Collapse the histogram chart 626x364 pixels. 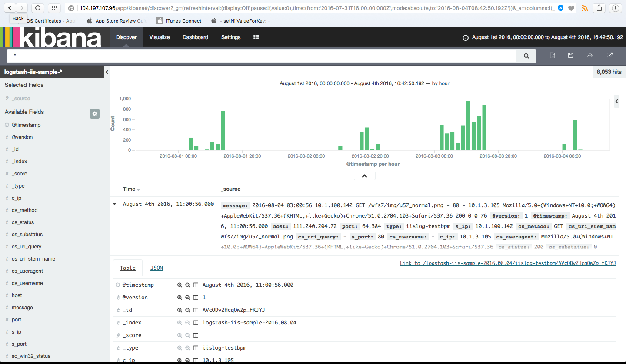365,176
